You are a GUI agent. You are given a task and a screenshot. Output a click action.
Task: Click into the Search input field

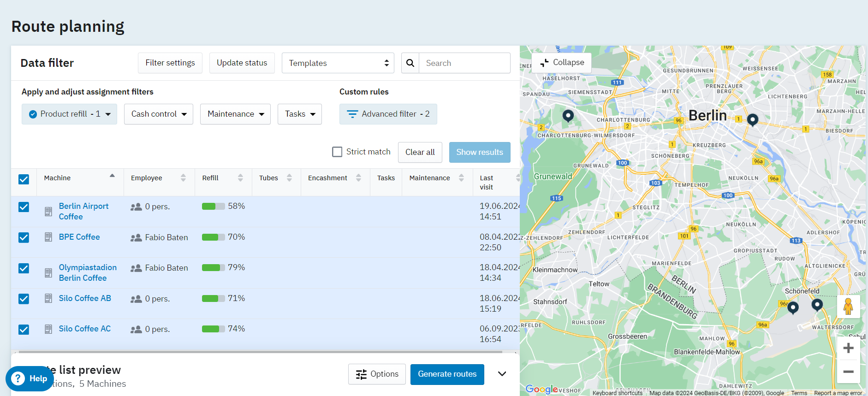(x=464, y=63)
